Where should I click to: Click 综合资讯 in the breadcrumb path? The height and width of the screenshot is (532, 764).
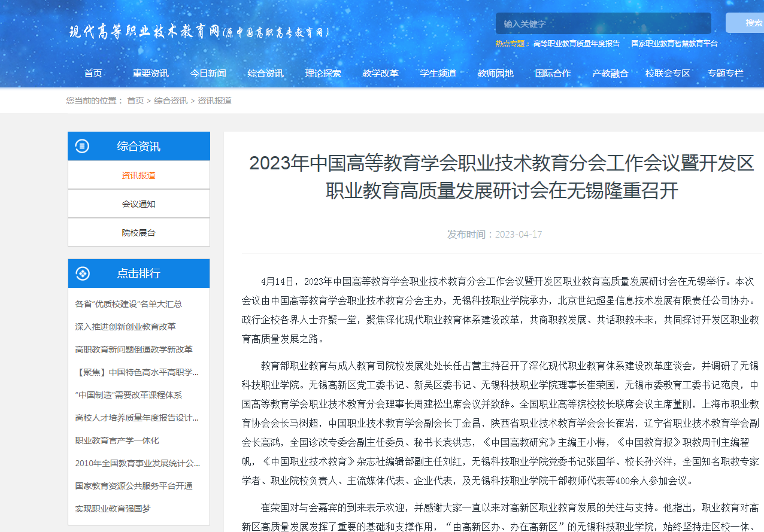tap(171, 101)
